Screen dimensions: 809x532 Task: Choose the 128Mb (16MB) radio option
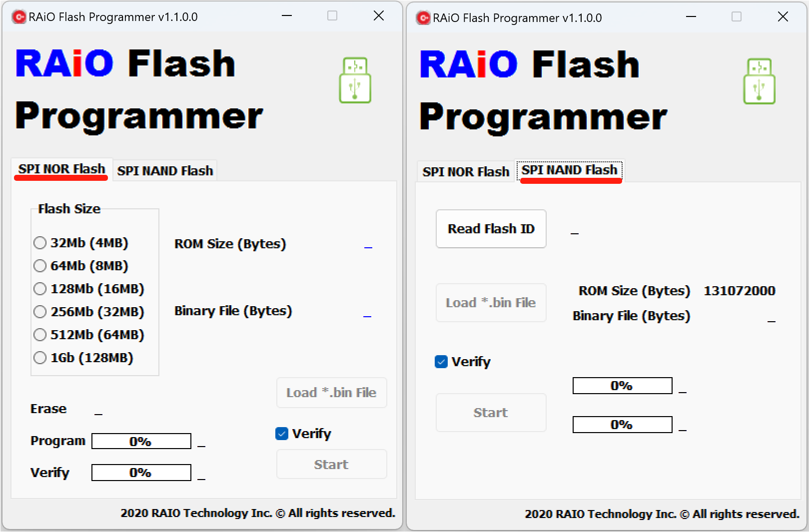coord(40,289)
